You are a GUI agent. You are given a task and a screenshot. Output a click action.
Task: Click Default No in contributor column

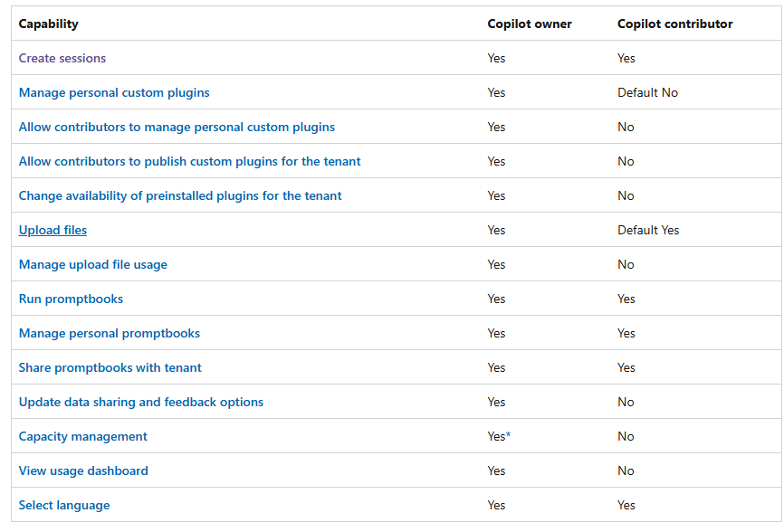click(647, 92)
